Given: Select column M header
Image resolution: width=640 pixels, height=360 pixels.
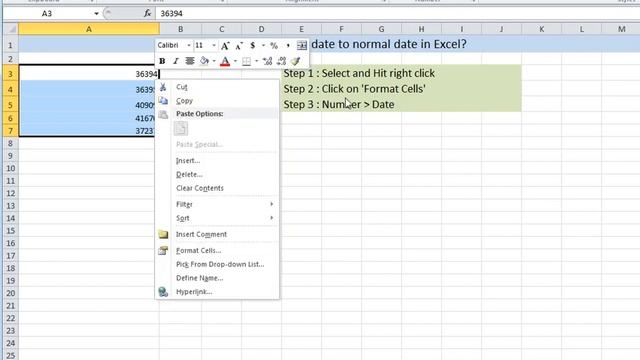Looking at the screenshot, I should 621,29.
